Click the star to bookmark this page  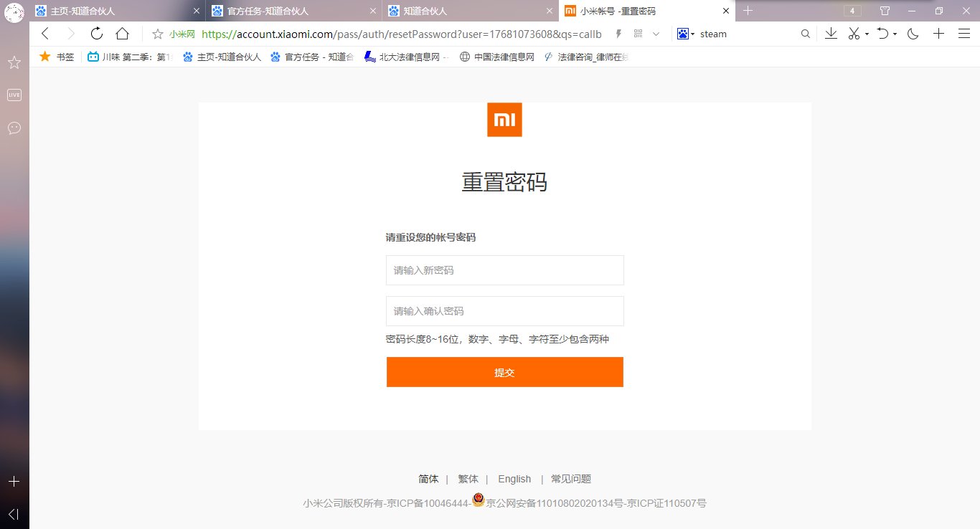tap(158, 33)
